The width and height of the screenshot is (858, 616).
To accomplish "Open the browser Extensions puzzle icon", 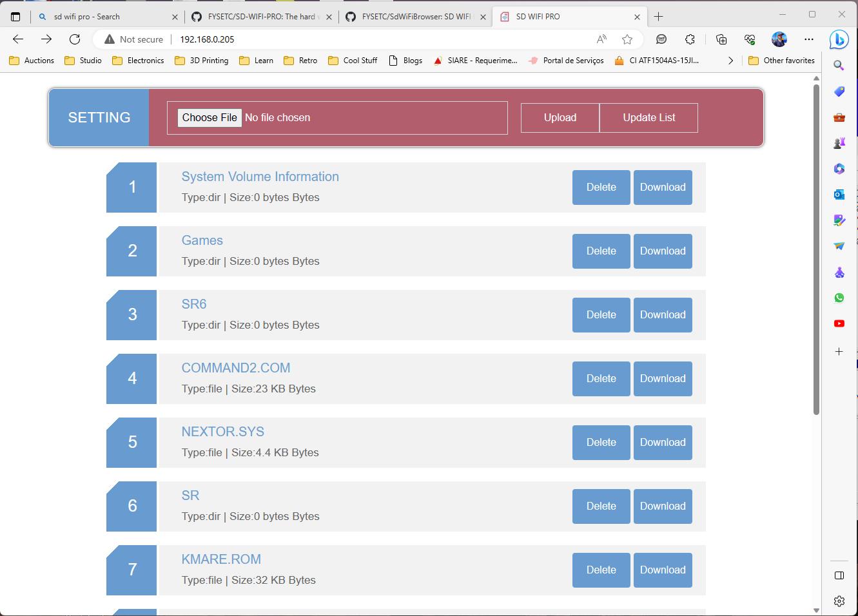I will (690, 39).
